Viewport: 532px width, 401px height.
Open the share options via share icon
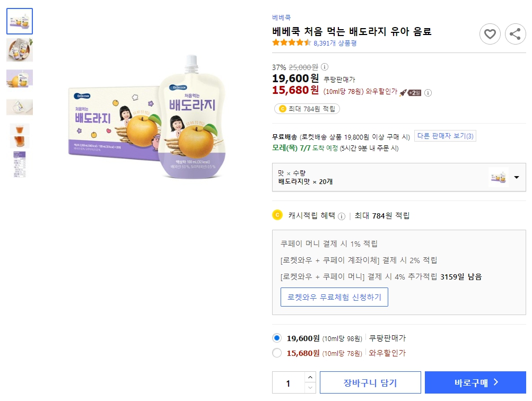pos(514,34)
